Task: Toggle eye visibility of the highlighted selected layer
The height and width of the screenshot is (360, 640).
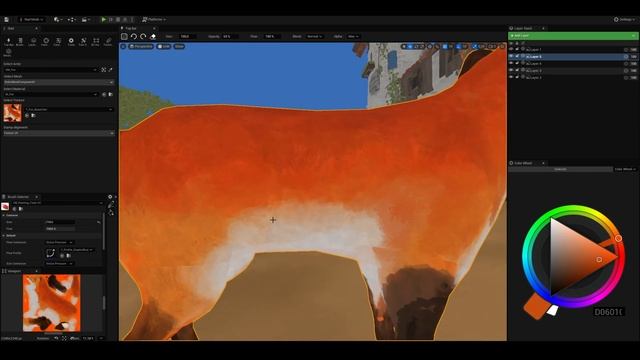Action: click(x=511, y=56)
